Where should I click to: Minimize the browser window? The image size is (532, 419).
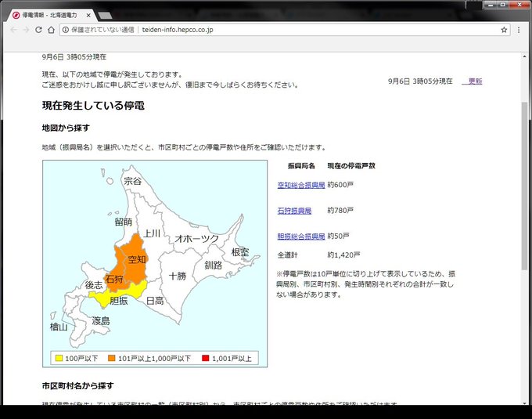[x=491, y=5]
